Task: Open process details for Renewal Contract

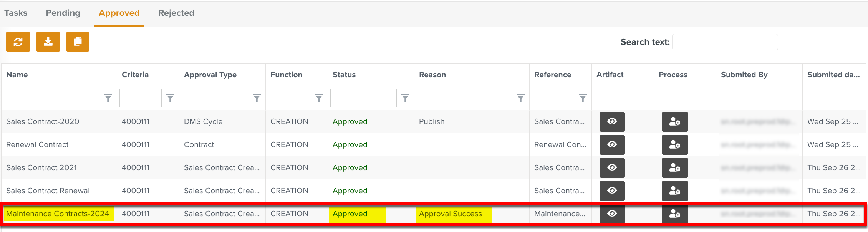Action: pos(675,145)
